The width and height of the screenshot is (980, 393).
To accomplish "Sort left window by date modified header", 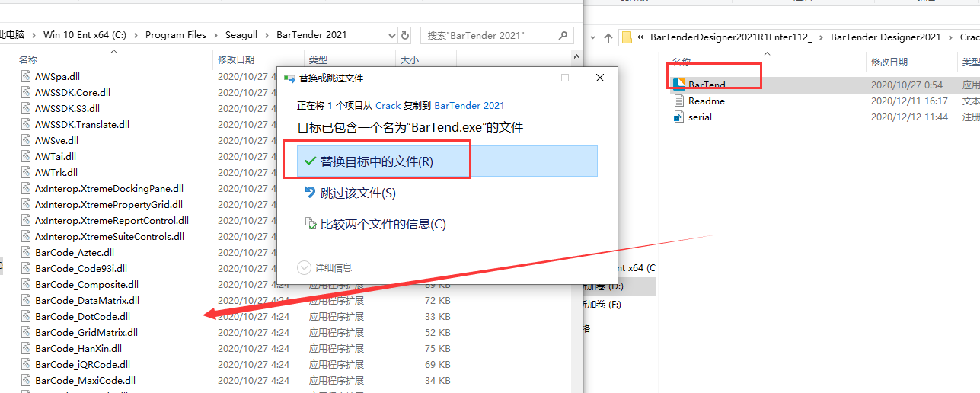I will coord(236,59).
